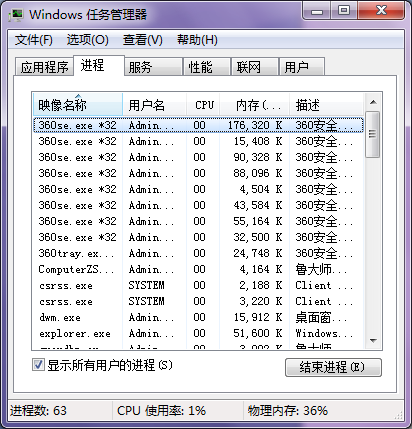Image resolution: width=412 pixels, height=429 pixels.
Task: Click 物理内存: 36% in status bar
Action: point(288,411)
